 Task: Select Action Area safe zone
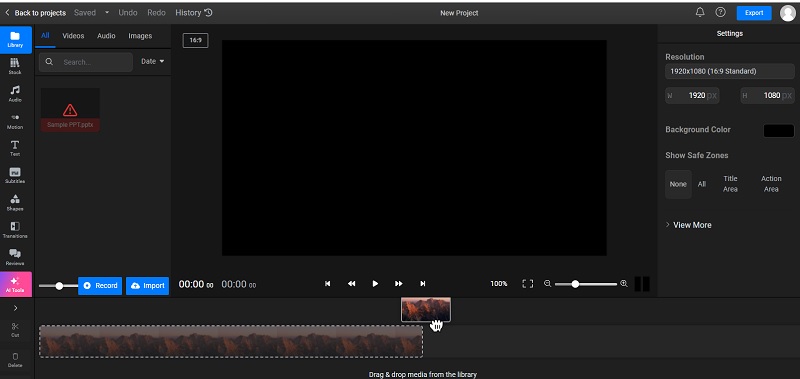[x=771, y=184]
